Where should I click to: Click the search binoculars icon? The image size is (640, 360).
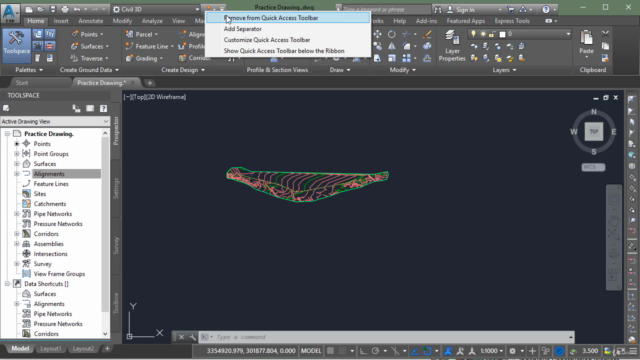[x=438, y=9]
